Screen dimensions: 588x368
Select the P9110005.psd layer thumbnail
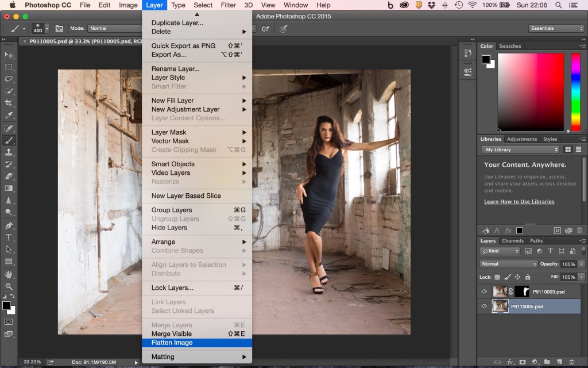[500, 306]
